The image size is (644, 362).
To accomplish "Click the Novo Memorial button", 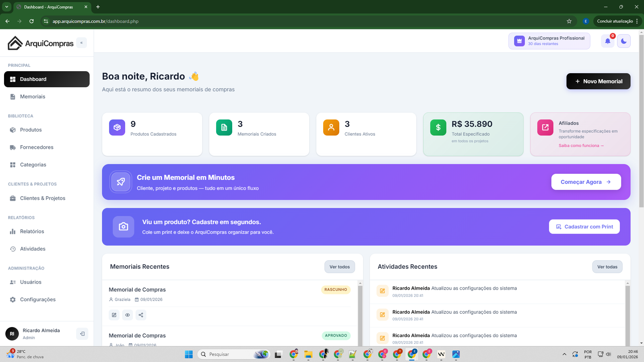I will coord(598,81).
